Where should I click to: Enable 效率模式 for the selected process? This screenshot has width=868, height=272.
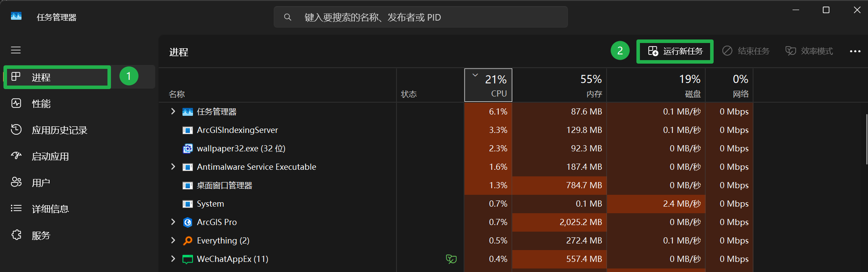tap(809, 51)
